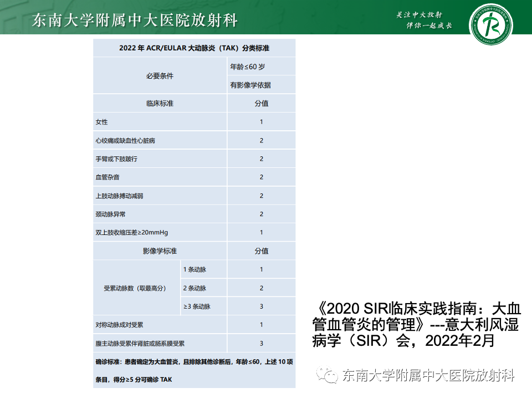Click score 1 of 双上肢收缩压差 row
The width and height of the screenshot is (532, 399).
point(261,232)
